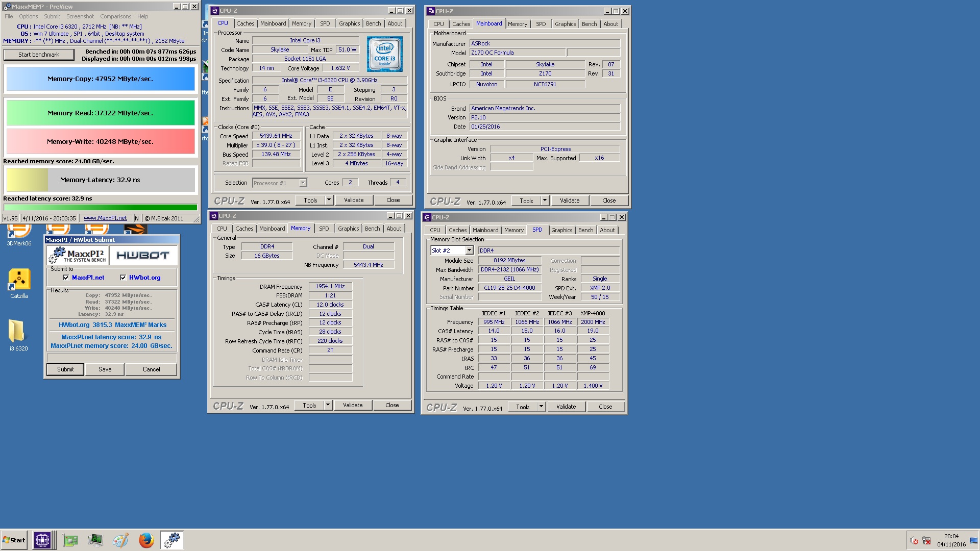Select the MaxxMEM gears taskbar icon
980x551 pixels.
(172, 540)
